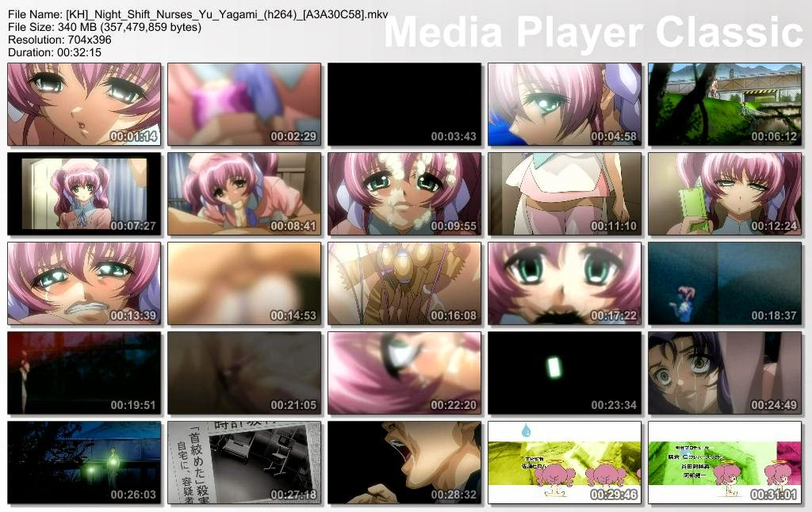The height and width of the screenshot is (512, 812).
Task: Select the thumbnail stamped 00:22:20
Action: pyautogui.click(x=404, y=373)
